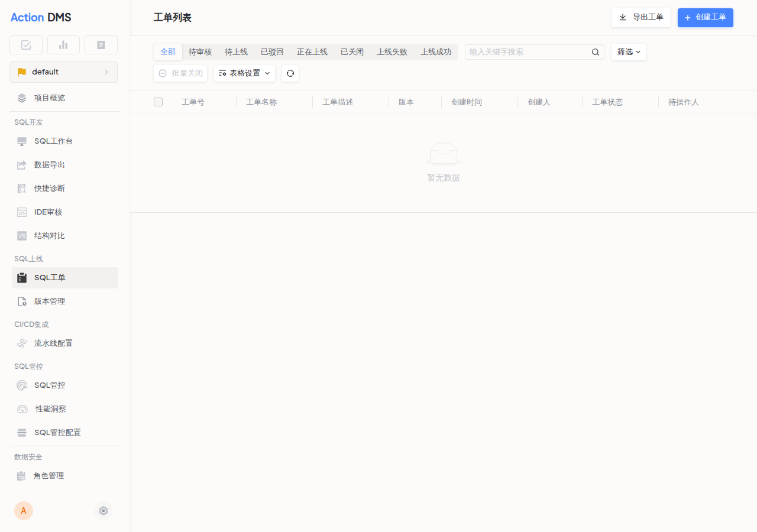Switch to the 待审核 status tab
This screenshot has width=757, height=532.
click(200, 51)
